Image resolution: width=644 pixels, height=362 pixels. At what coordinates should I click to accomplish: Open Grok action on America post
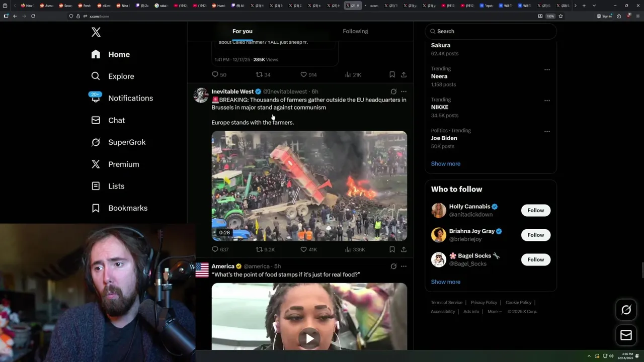pyautogui.click(x=393, y=266)
